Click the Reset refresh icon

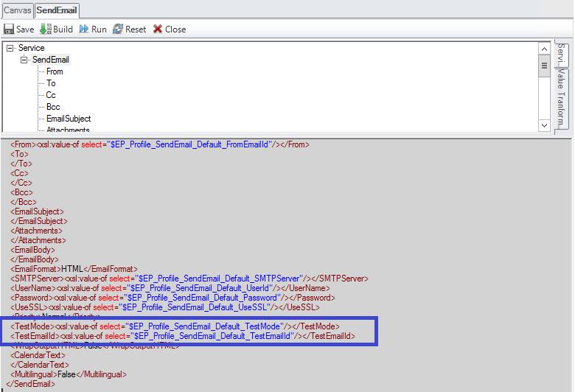118,29
